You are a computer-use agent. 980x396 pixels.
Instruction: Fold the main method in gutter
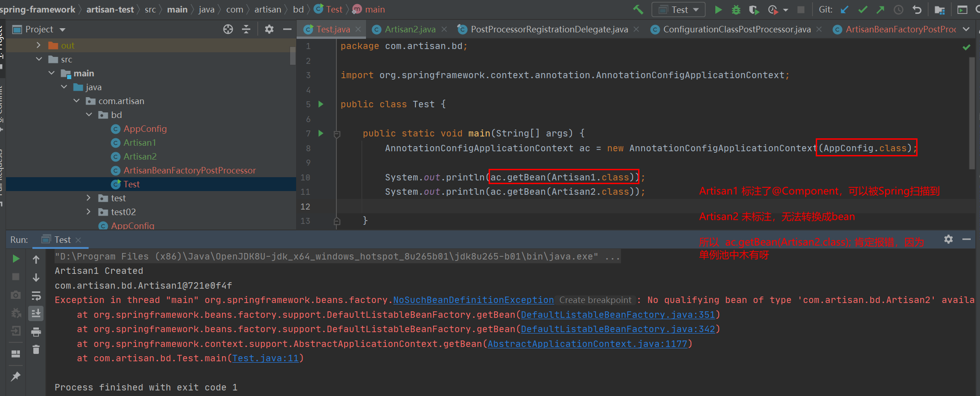click(x=337, y=134)
